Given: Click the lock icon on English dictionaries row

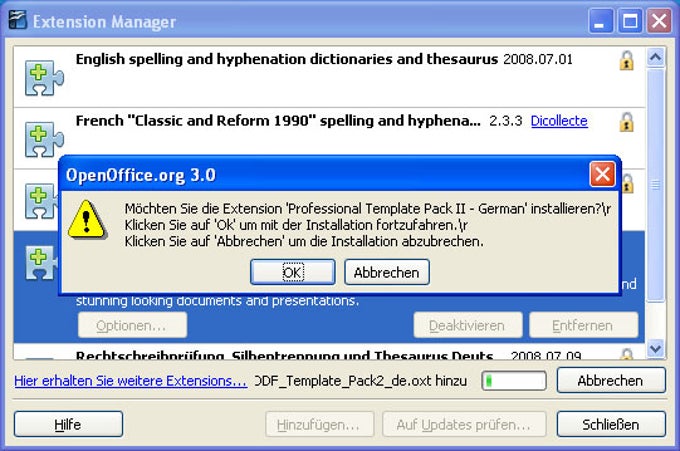Looking at the screenshot, I should [x=626, y=60].
